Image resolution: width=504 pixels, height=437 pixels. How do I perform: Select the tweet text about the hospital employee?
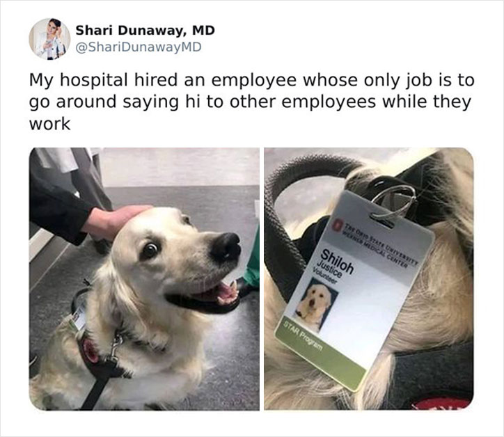tap(251, 102)
